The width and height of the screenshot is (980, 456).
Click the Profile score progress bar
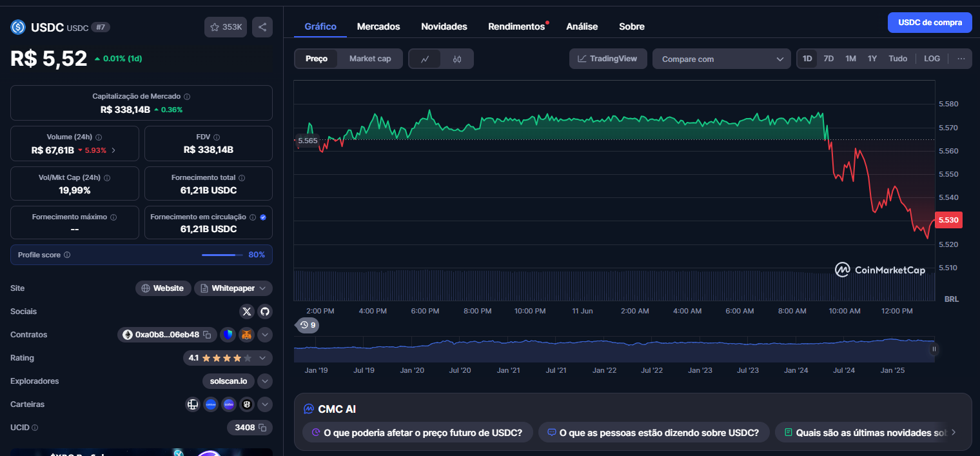(222, 255)
